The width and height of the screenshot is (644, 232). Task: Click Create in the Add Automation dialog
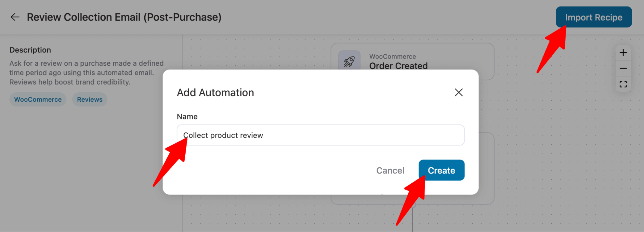click(x=441, y=170)
